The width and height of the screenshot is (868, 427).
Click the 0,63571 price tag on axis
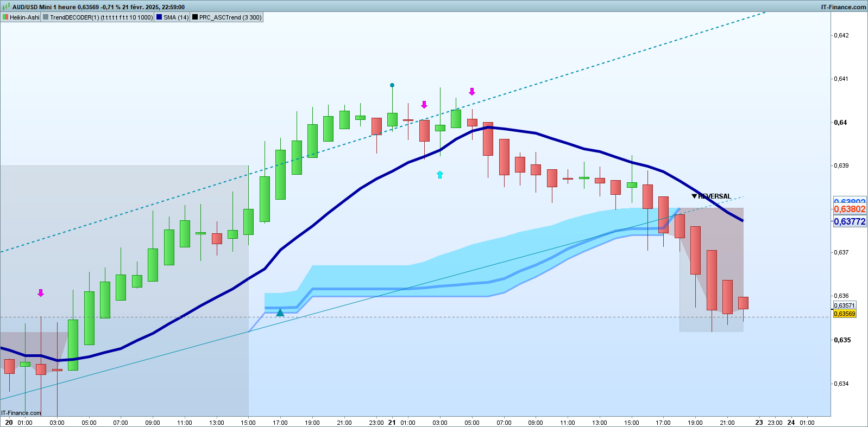[845, 305]
